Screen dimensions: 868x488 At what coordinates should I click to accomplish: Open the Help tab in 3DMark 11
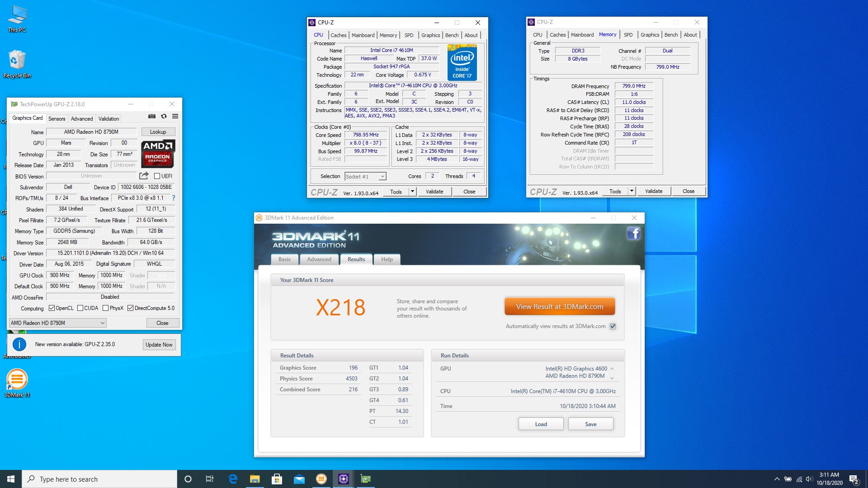[387, 259]
